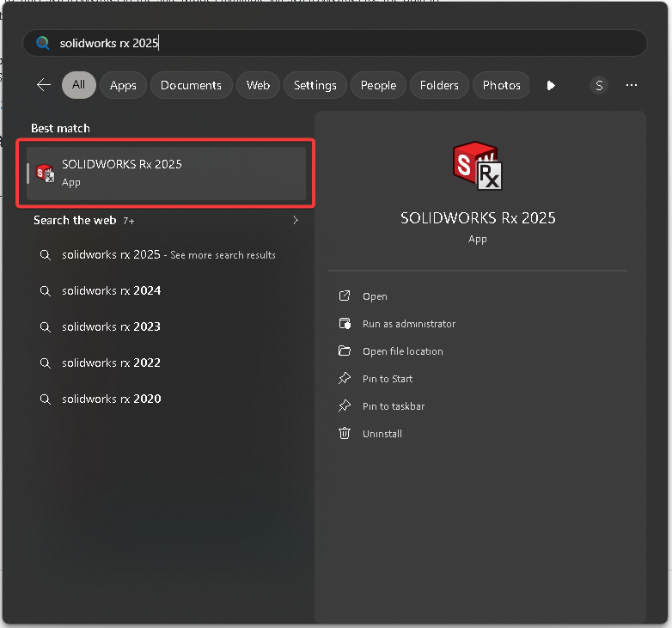Click into the search text field
The height and width of the screenshot is (628, 672).
(x=335, y=43)
